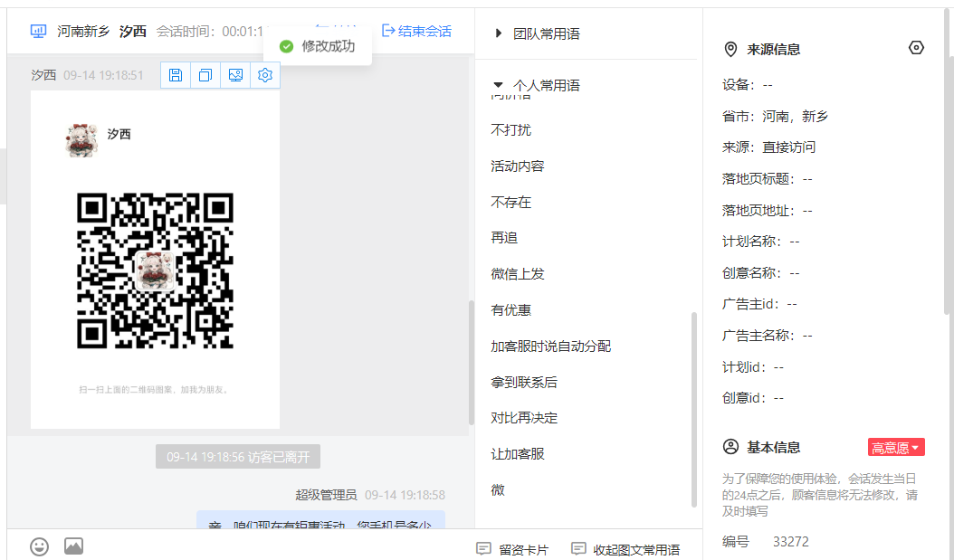The width and height of the screenshot is (954, 560).
Task: Click the person icon beside 基本信息
Action: (x=730, y=447)
